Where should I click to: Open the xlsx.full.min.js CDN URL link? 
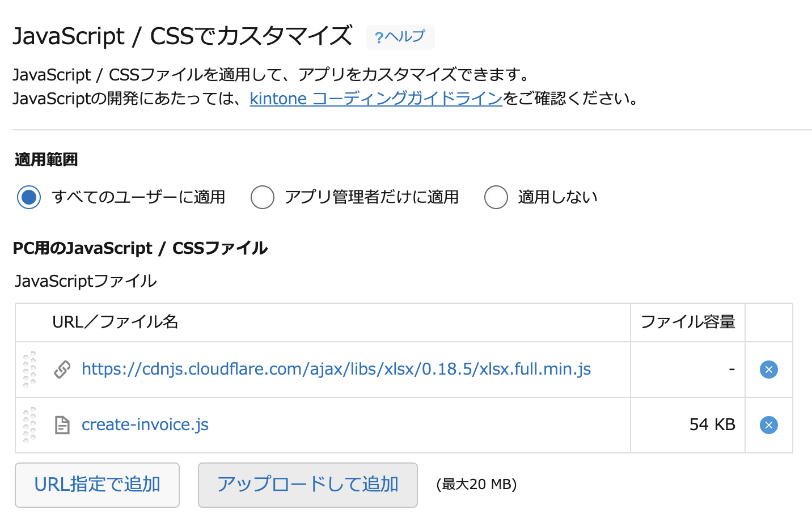coord(336,369)
